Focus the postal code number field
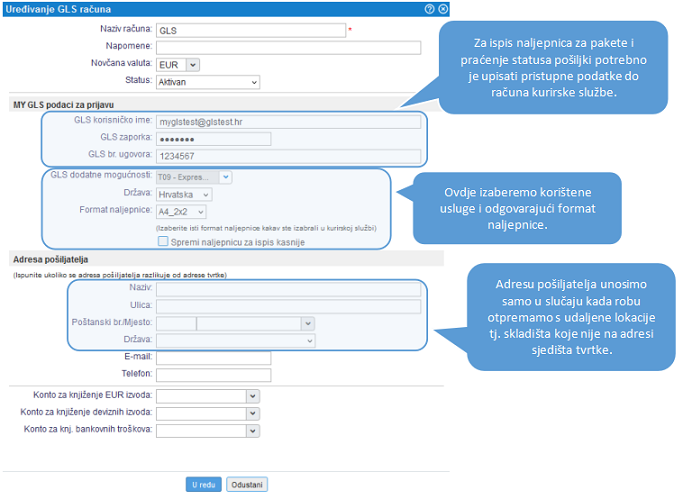The image size is (683, 499). coord(176,324)
